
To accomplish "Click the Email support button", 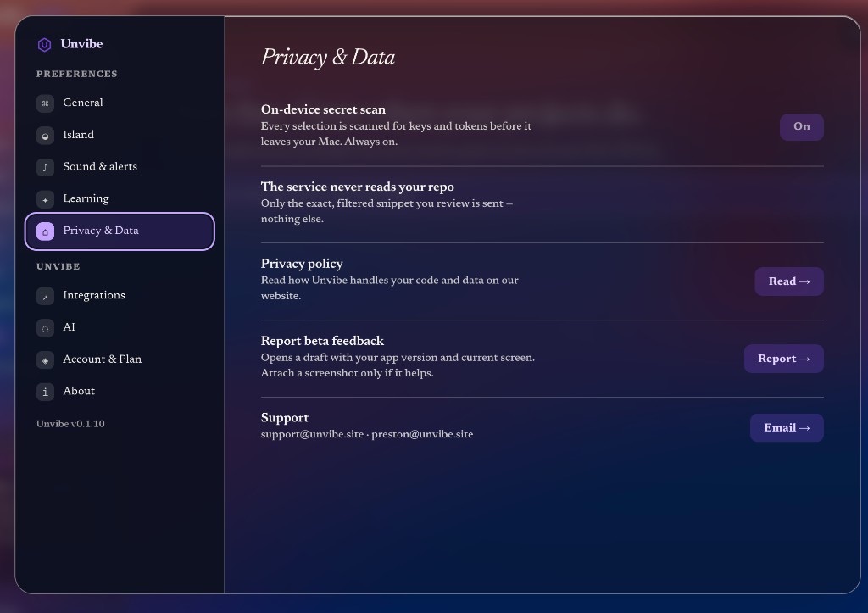I will (x=787, y=427).
